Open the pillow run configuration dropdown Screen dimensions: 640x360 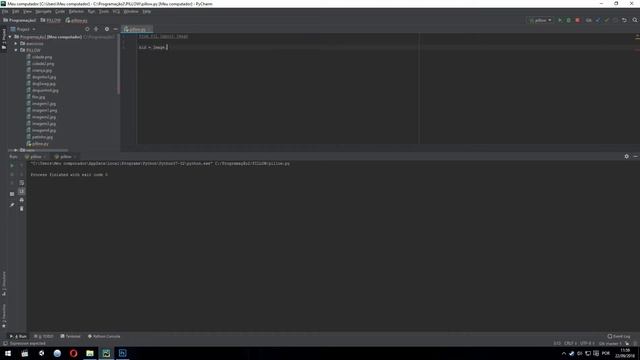click(x=540, y=20)
